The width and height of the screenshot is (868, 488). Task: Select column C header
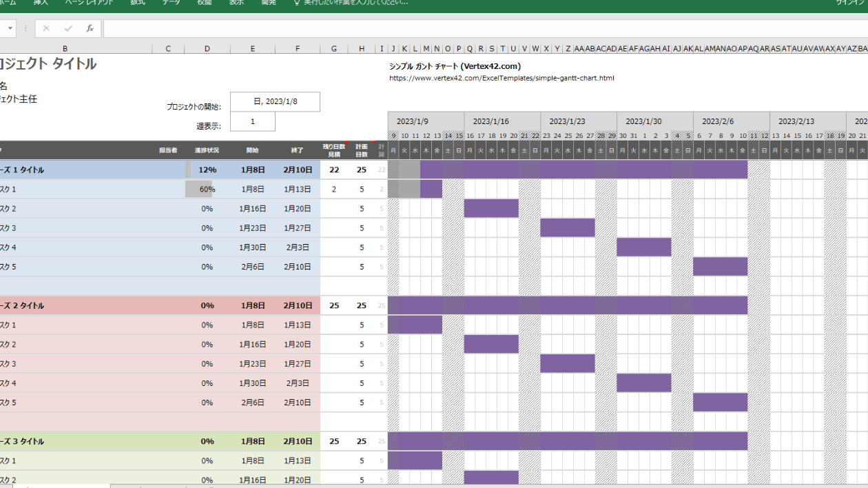tap(167, 48)
